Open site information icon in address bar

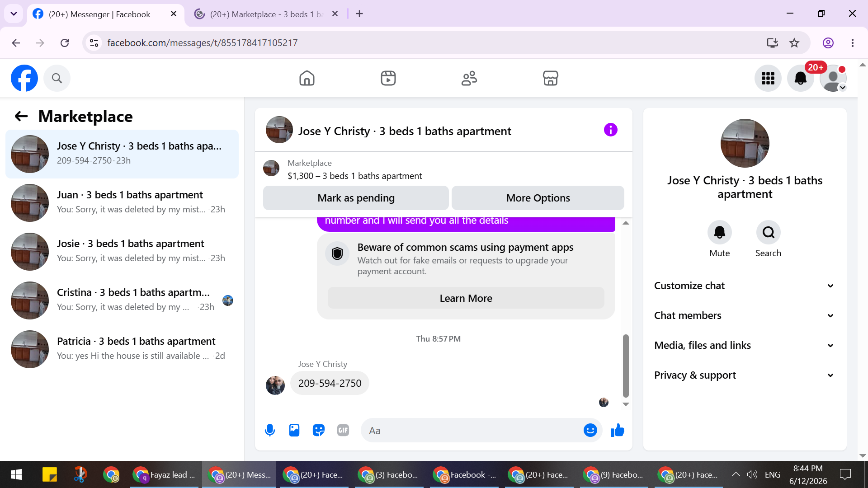(94, 43)
